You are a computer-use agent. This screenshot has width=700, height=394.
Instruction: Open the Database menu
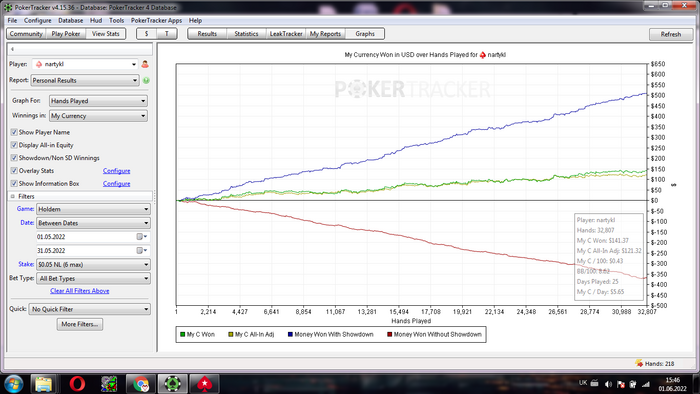point(71,21)
